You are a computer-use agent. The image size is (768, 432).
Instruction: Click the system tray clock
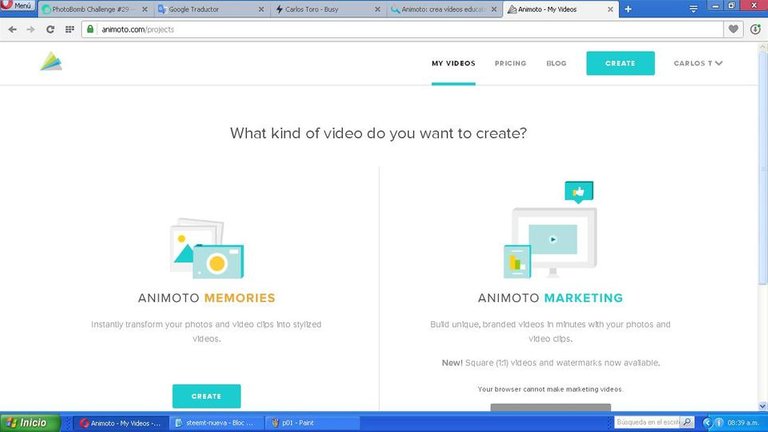(x=744, y=422)
